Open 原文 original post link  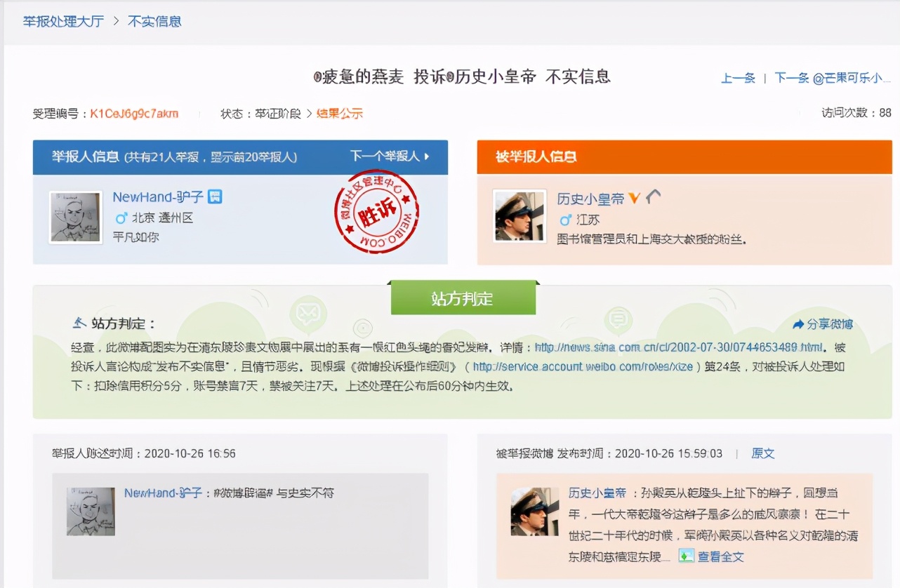tap(763, 454)
